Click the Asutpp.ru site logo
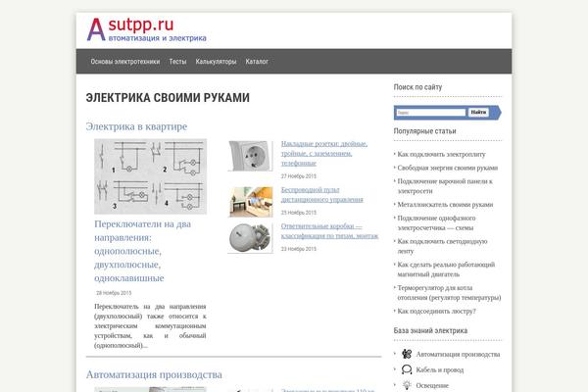This screenshot has height=392, width=588. click(147, 29)
